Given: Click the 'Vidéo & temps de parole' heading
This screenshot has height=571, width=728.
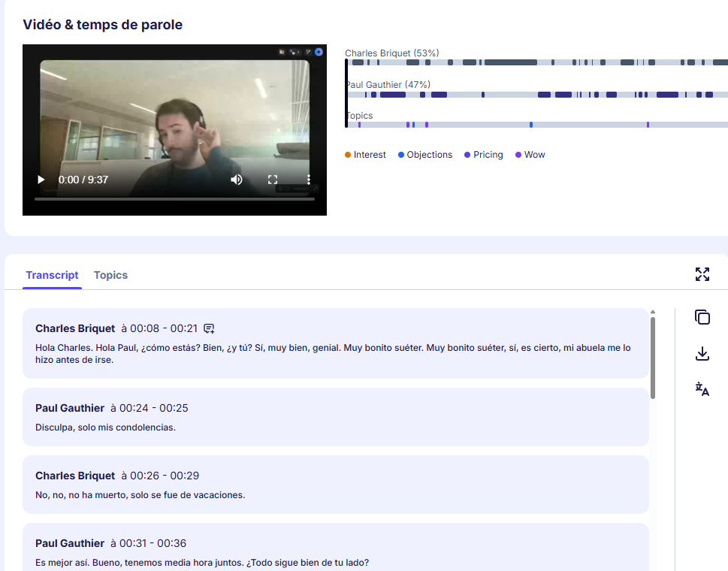Looking at the screenshot, I should (103, 25).
